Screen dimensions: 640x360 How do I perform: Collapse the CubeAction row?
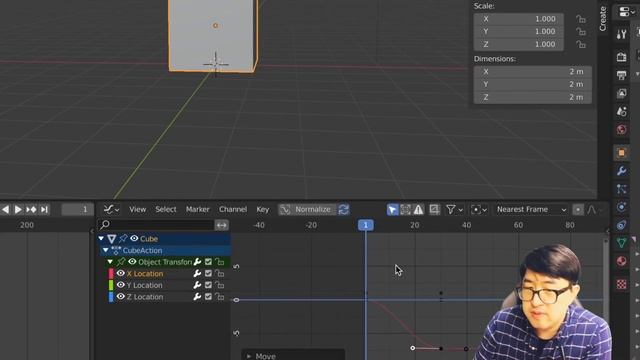coord(106,250)
